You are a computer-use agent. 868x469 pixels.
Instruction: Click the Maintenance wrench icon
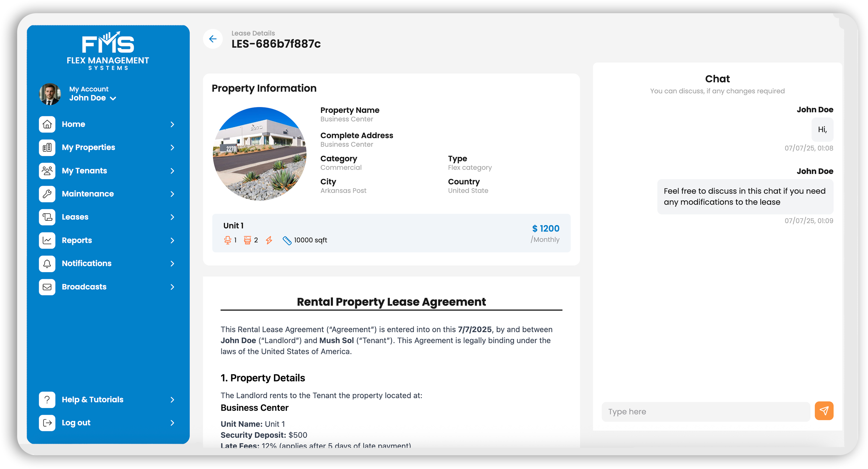click(x=47, y=194)
